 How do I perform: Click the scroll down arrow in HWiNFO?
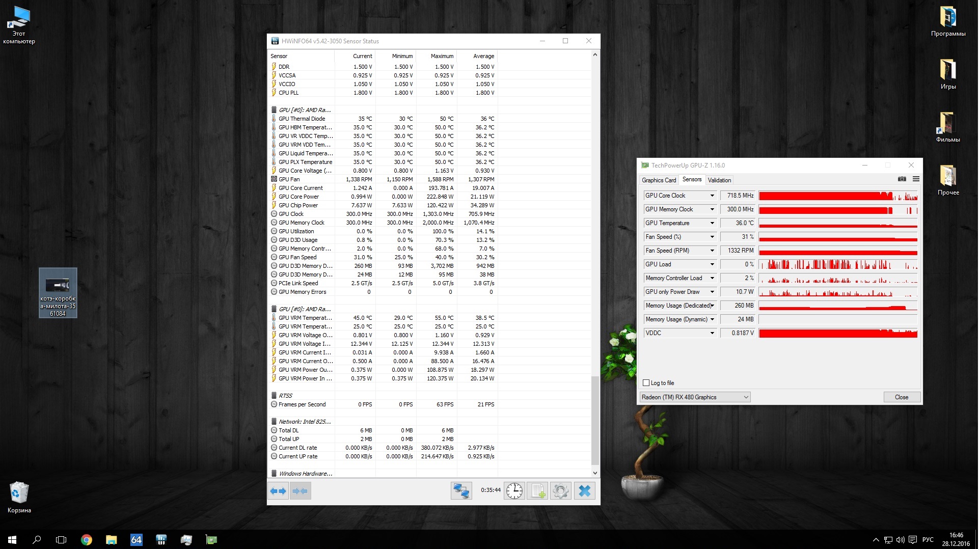pyautogui.click(x=595, y=473)
